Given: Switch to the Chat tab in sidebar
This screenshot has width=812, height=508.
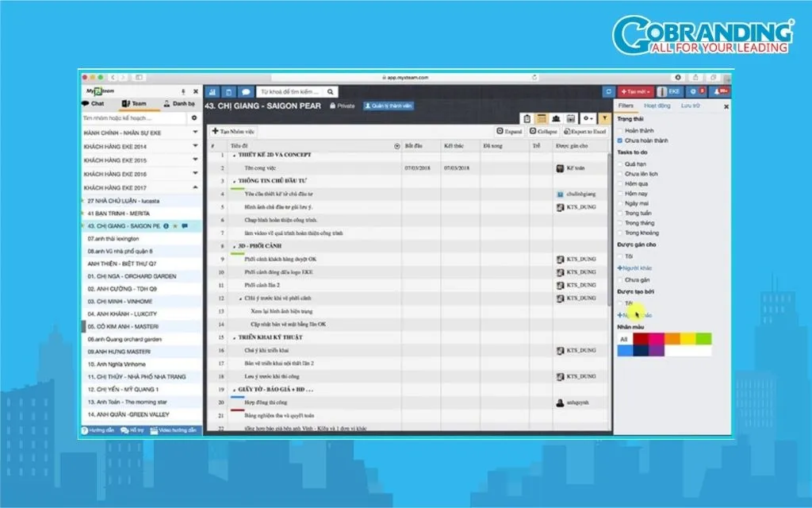Looking at the screenshot, I should 93,104.
